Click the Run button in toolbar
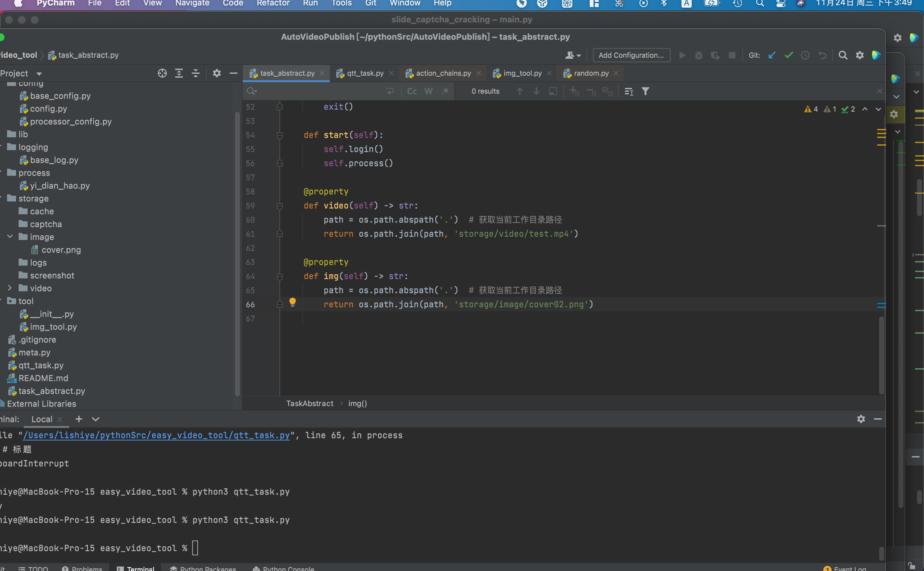The height and width of the screenshot is (571, 924). tap(682, 55)
